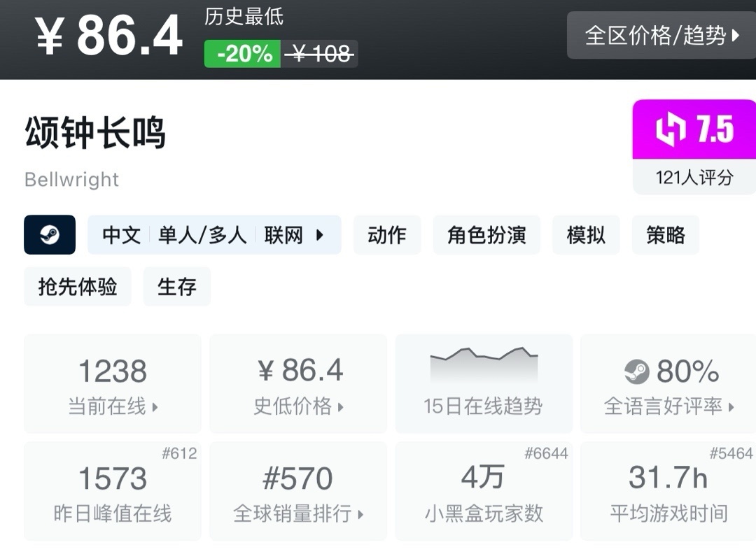Select the 角色扮演 genre tag
The width and height of the screenshot is (756, 554).
[x=486, y=235]
